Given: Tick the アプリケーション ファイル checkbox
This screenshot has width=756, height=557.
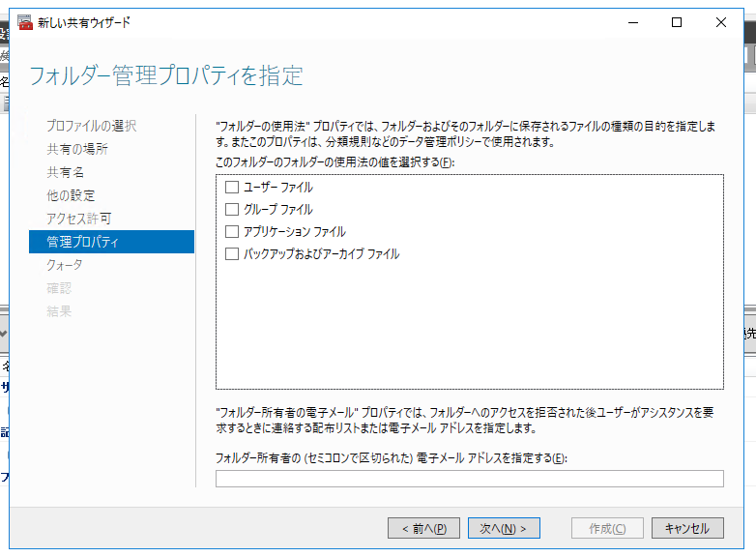Looking at the screenshot, I should tap(232, 231).
